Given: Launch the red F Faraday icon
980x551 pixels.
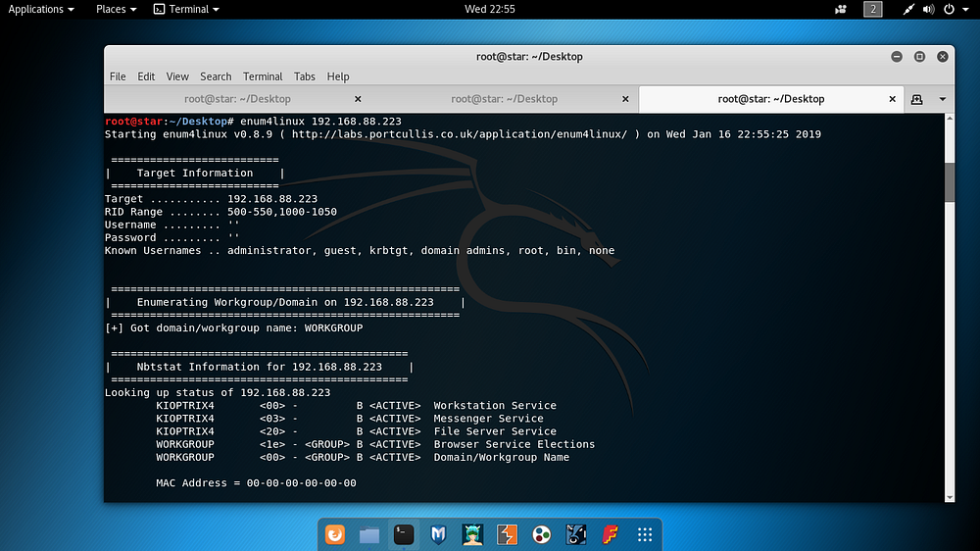Looking at the screenshot, I should 610,534.
